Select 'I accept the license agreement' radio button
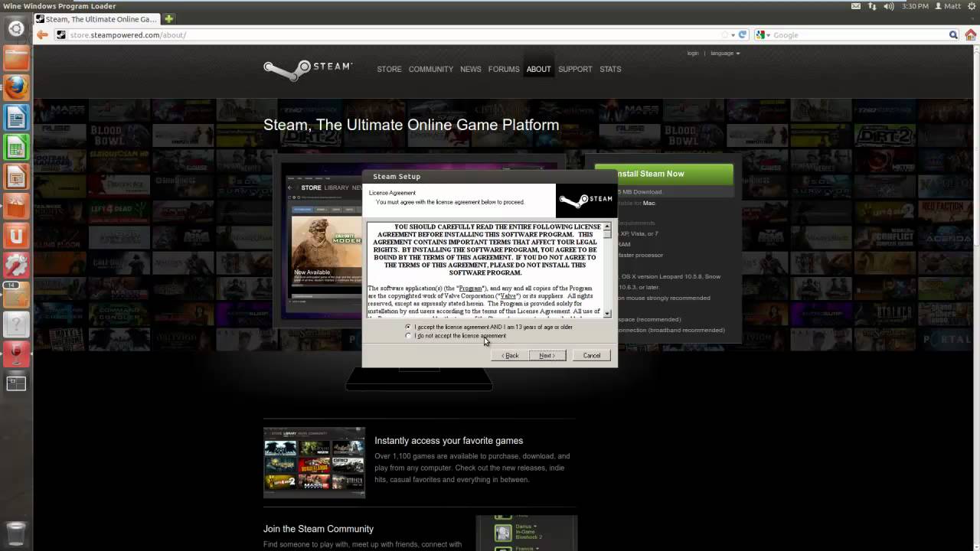 [x=408, y=327]
